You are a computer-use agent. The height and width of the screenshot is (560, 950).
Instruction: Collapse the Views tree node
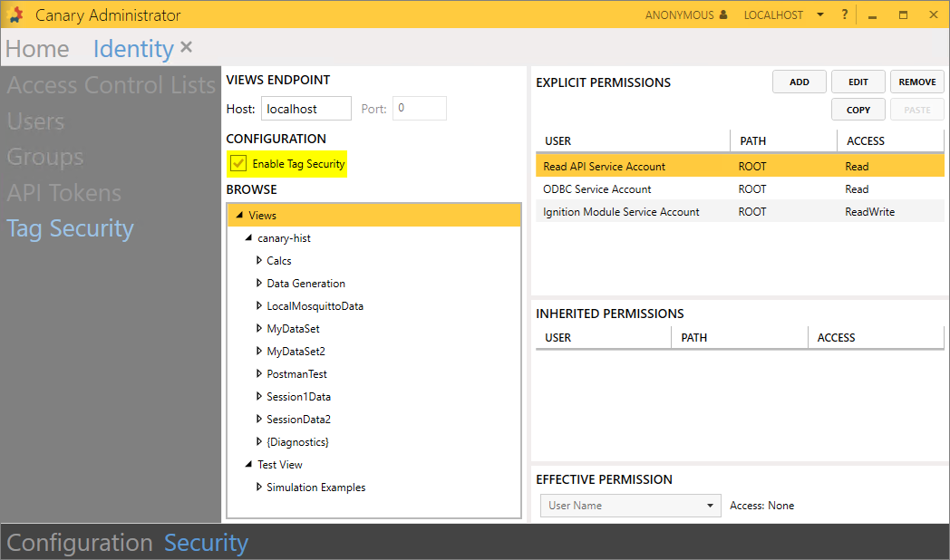click(x=239, y=216)
